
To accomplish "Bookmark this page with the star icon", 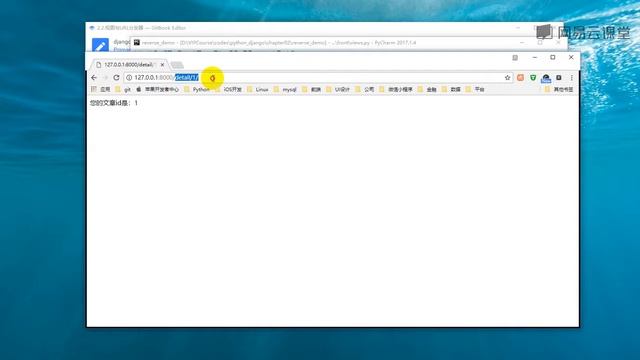I will click(x=507, y=78).
